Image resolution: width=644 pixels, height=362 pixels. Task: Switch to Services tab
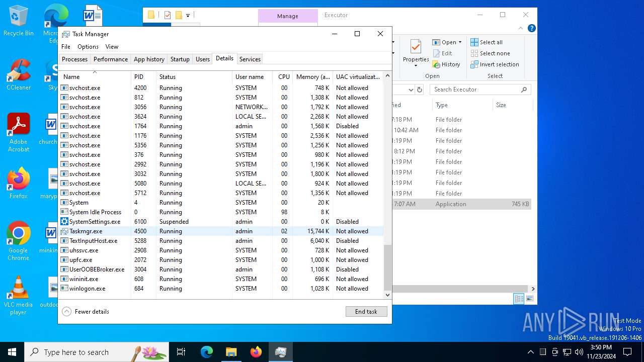click(x=250, y=59)
